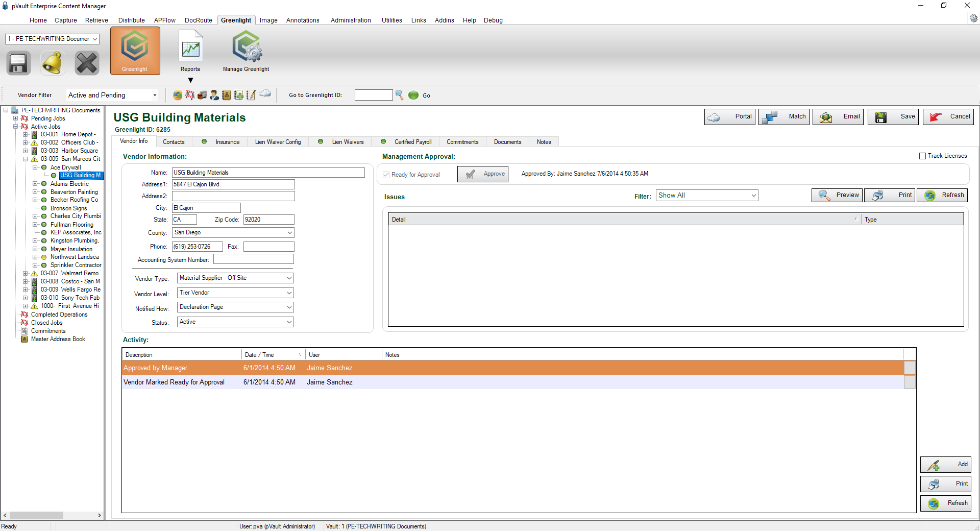Switch to the Documents tab

pyautogui.click(x=507, y=142)
